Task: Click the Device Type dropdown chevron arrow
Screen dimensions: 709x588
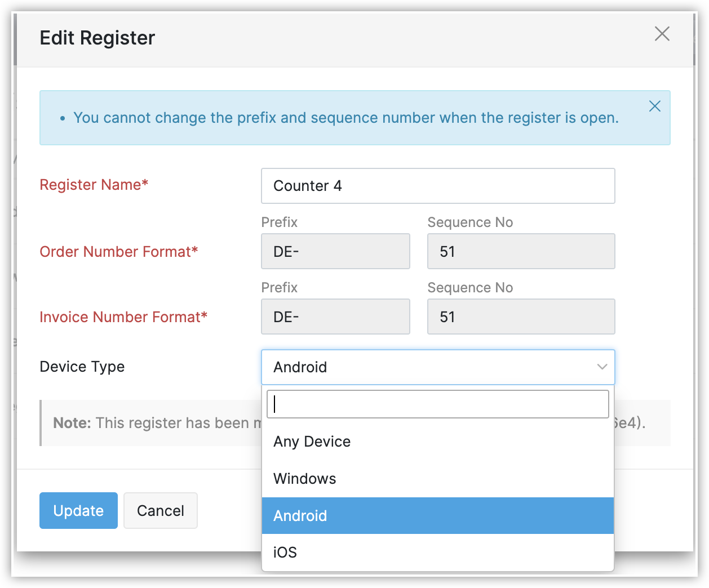Action: [x=602, y=367]
